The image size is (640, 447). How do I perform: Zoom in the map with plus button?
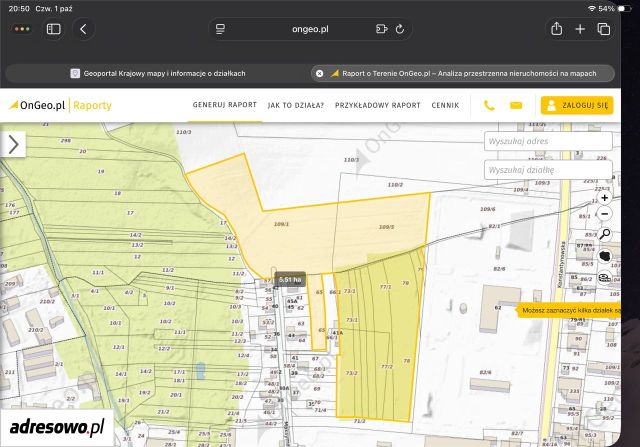point(604,198)
